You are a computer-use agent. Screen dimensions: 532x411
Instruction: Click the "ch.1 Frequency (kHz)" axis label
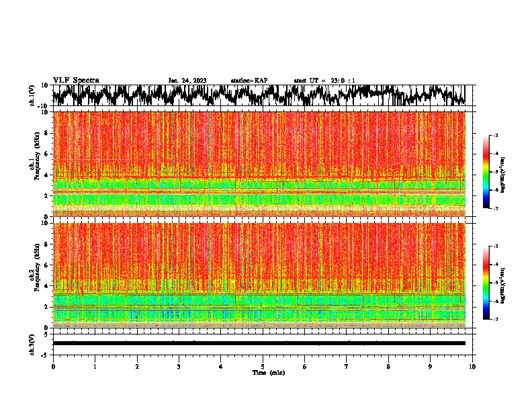coord(35,156)
